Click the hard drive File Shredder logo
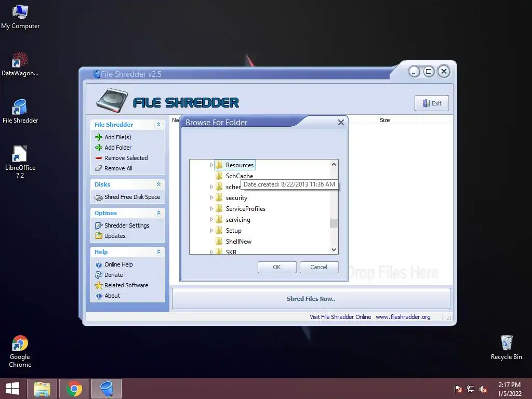532x399 pixels. 112,100
